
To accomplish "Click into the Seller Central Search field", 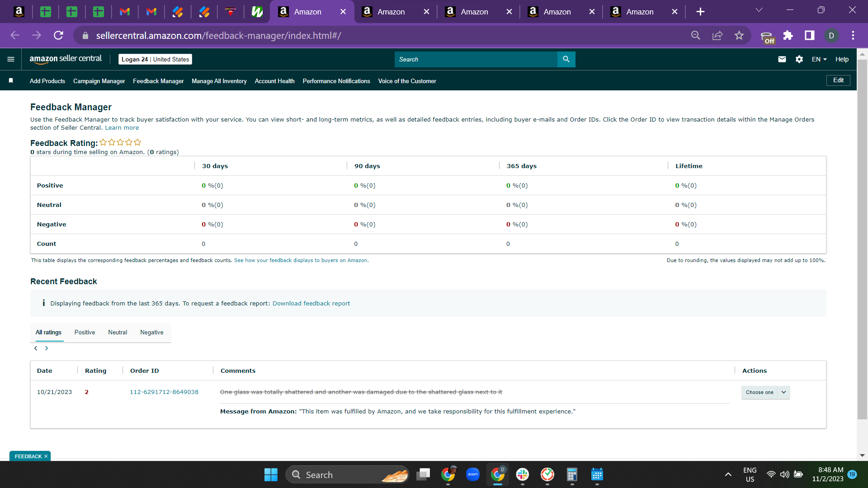I will tap(476, 59).
